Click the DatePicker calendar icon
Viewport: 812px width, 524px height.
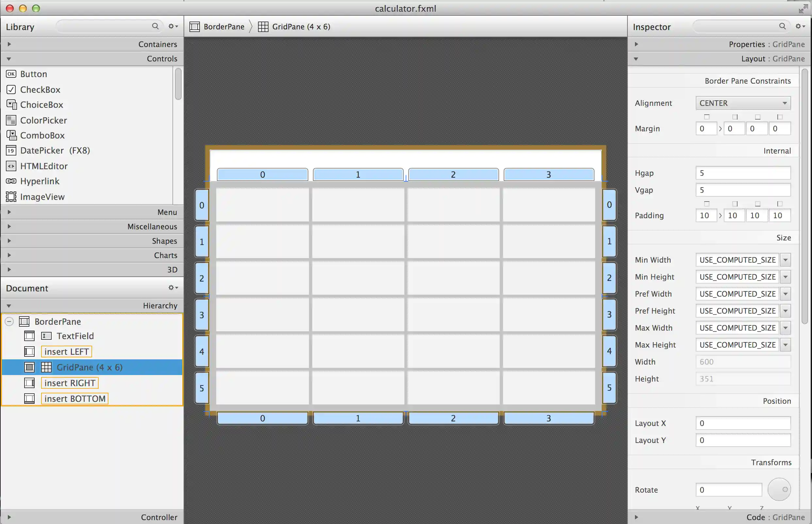11,150
